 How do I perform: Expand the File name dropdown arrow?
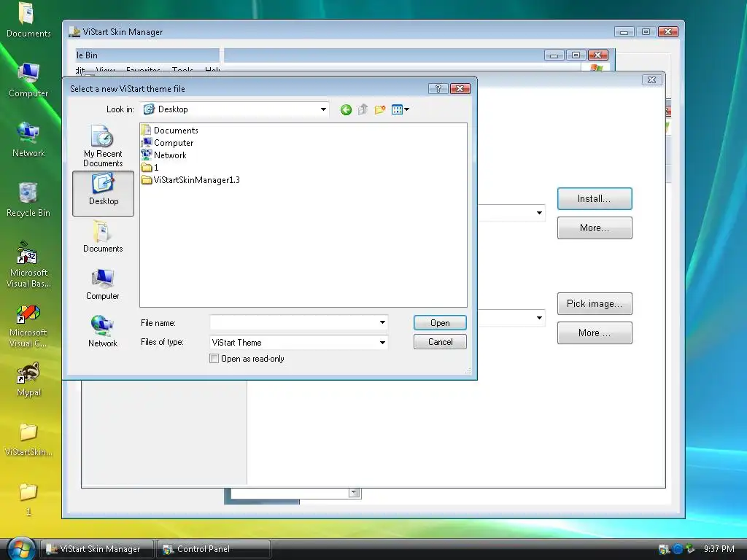click(x=382, y=323)
